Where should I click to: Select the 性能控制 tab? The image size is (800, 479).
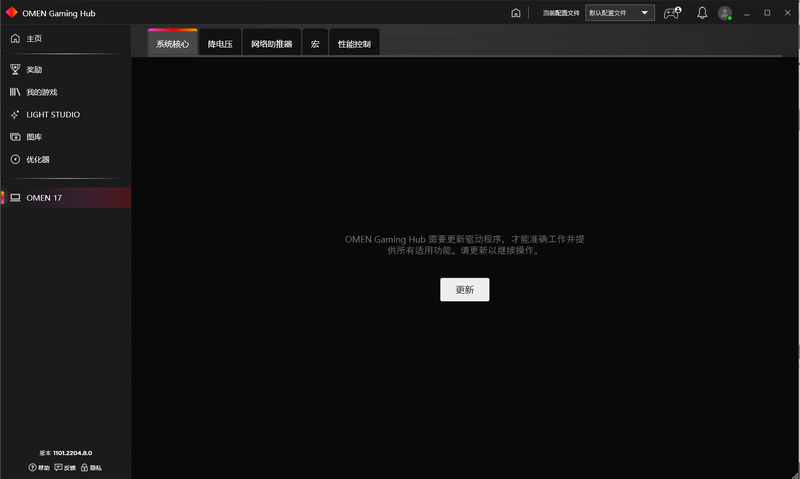click(x=354, y=45)
